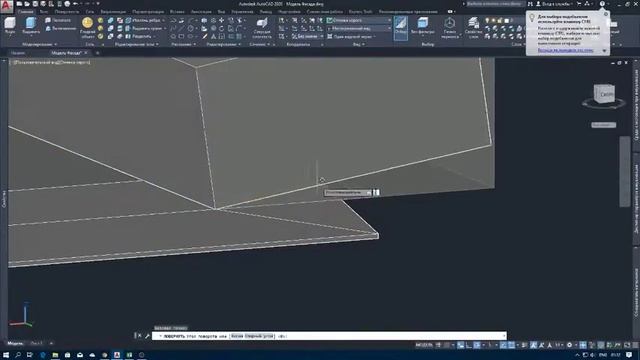Open Windows Start menu
Viewport: 640px width, 360px height.
(x=6, y=355)
